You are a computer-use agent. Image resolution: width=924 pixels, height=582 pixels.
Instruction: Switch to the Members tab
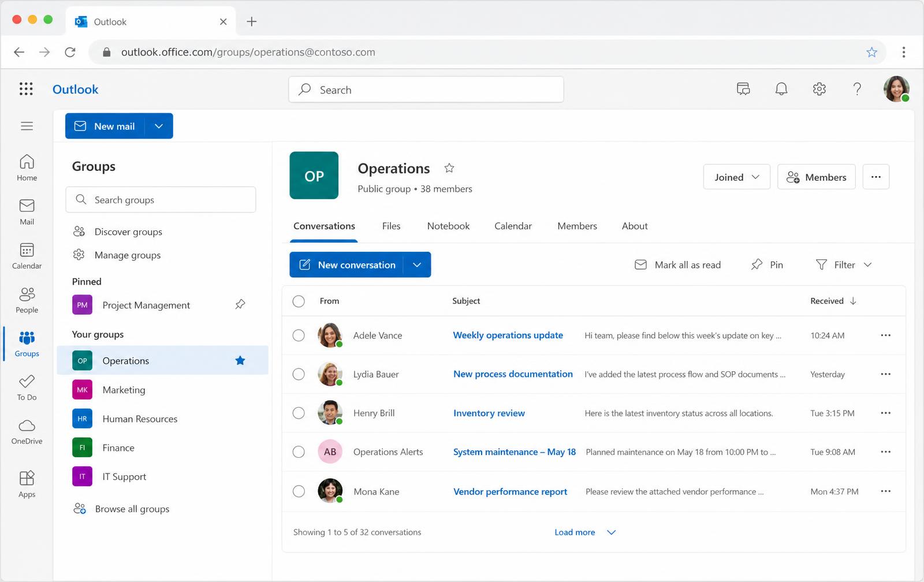click(x=577, y=226)
